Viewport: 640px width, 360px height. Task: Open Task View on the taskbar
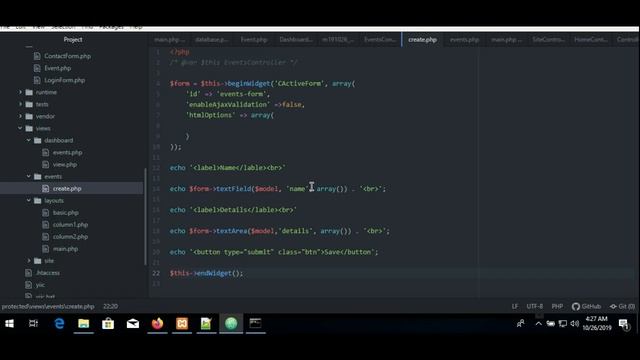[x=33, y=324]
